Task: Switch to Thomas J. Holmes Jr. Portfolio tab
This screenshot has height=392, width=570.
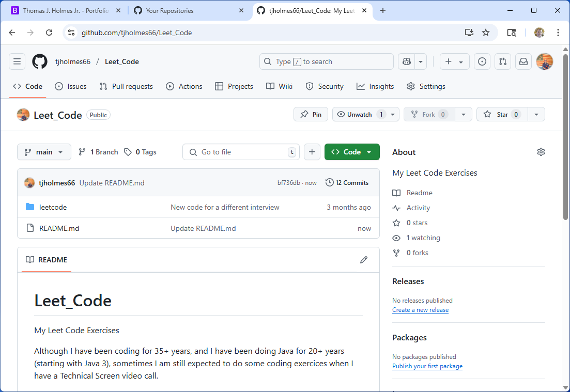Action: click(x=65, y=10)
